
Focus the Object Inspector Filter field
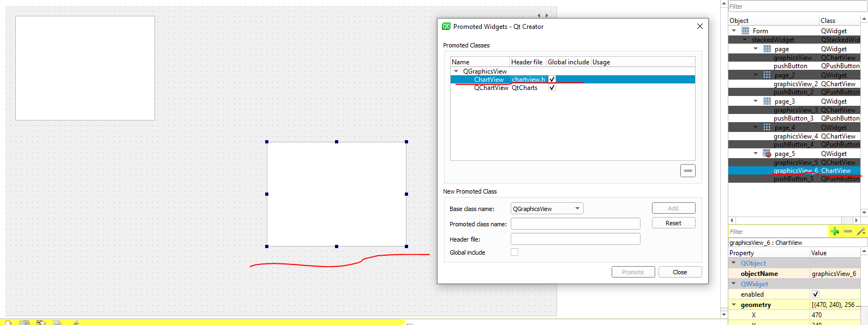798,7
